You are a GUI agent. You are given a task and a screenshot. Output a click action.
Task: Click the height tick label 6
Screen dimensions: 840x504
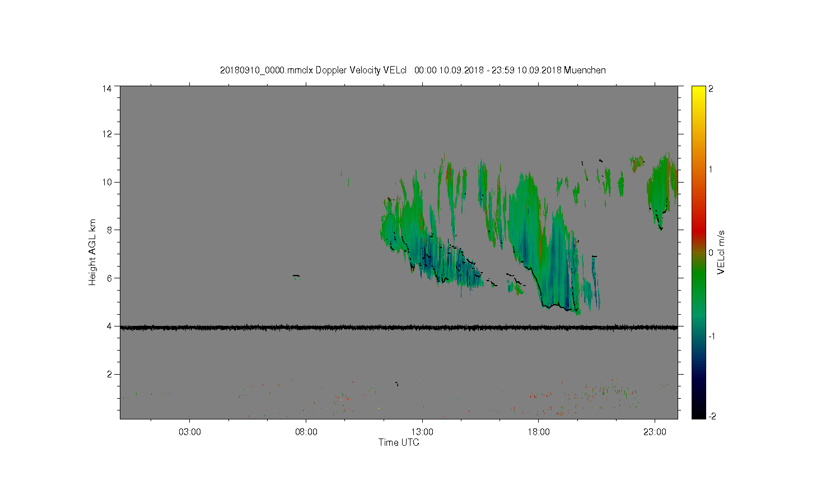110,278
